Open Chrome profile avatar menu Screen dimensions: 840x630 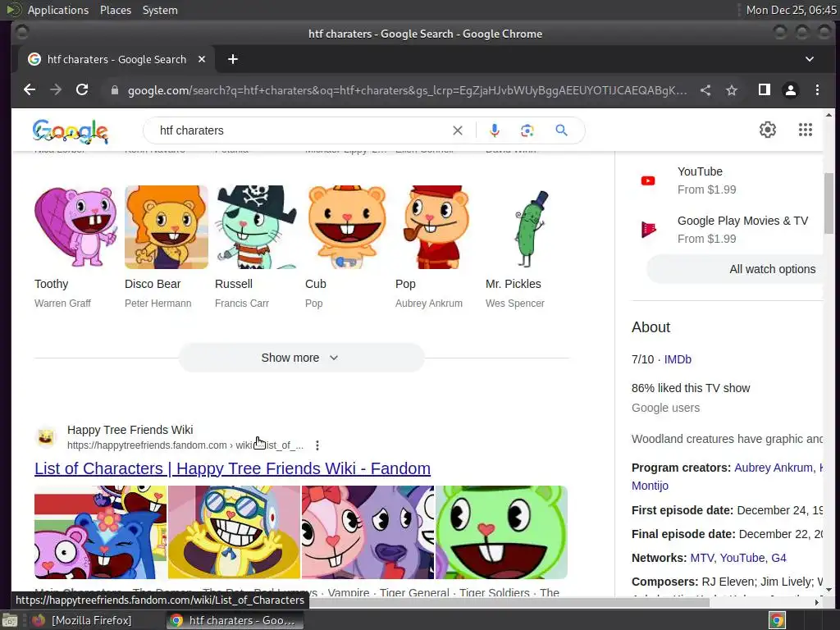coord(790,90)
